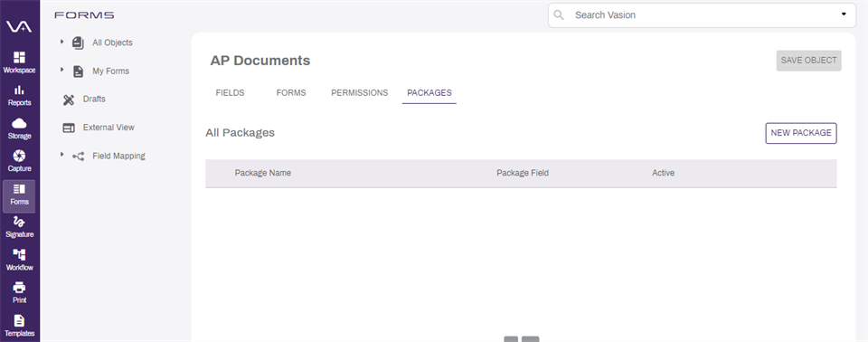This screenshot has width=868, height=342.
Task: Switch to the Fields tab
Action: coord(230,93)
